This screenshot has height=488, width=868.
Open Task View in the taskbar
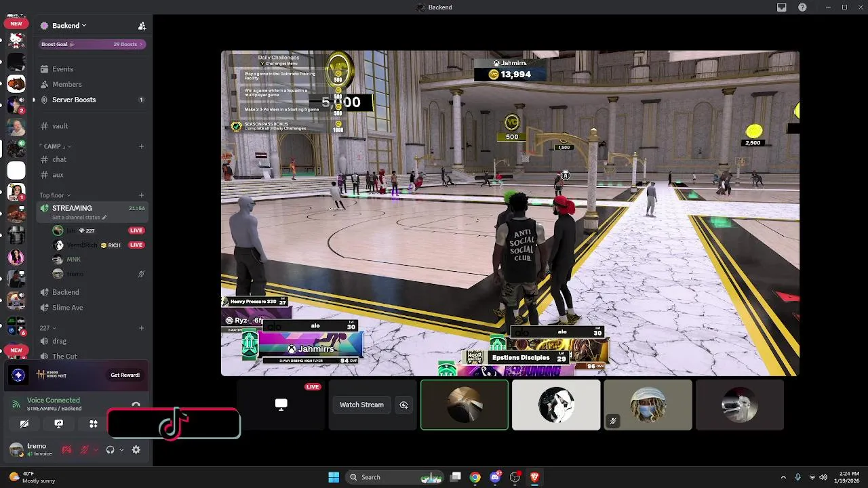click(456, 477)
